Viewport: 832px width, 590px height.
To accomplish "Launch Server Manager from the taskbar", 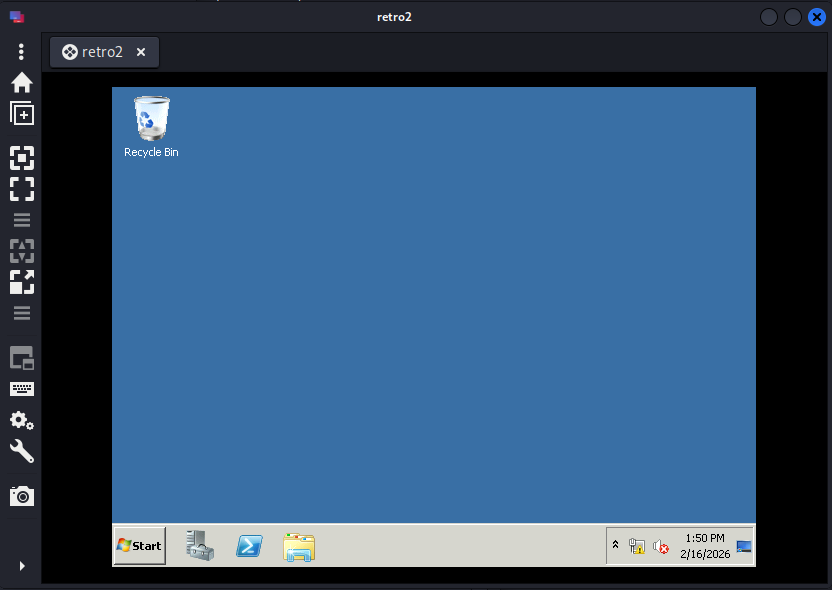I will click(x=200, y=546).
